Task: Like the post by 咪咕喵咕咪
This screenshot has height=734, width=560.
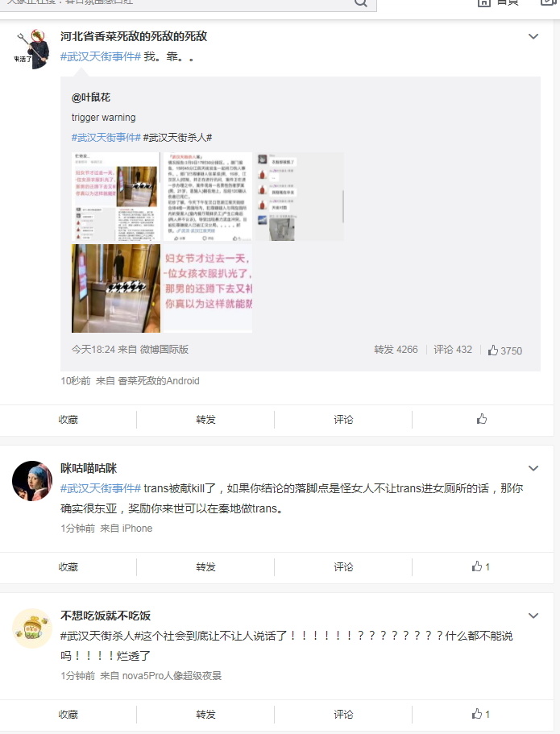Action: [x=481, y=566]
